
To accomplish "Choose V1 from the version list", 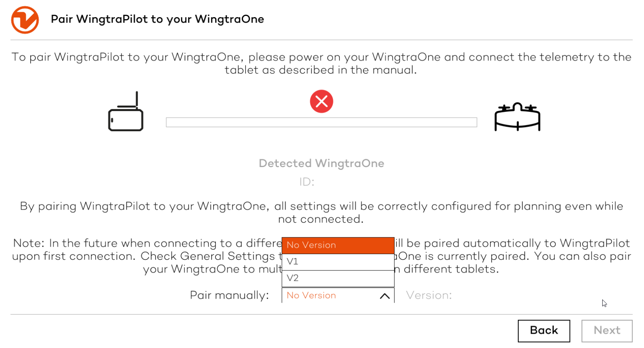I will (338, 262).
